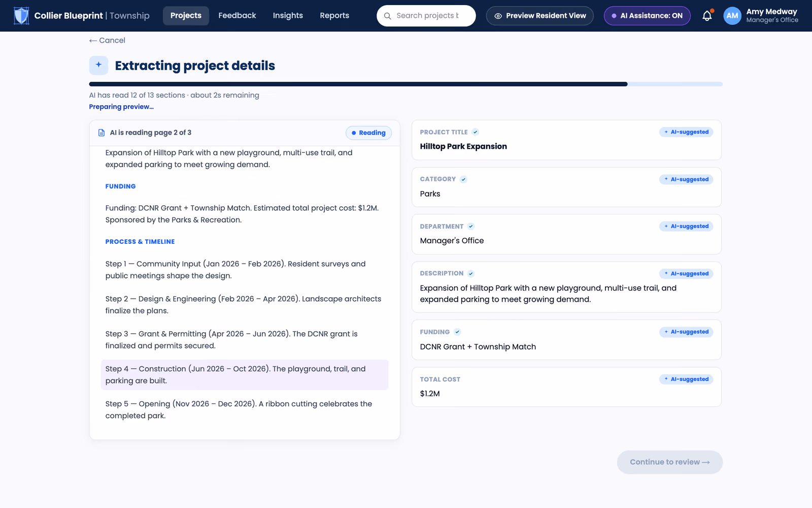
Task: Open the Projects tab
Action: pos(186,16)
